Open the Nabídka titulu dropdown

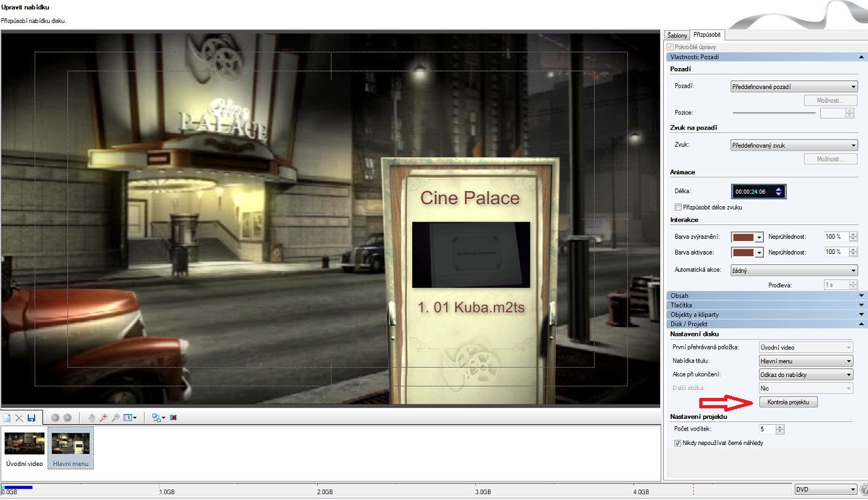(806, 361)
